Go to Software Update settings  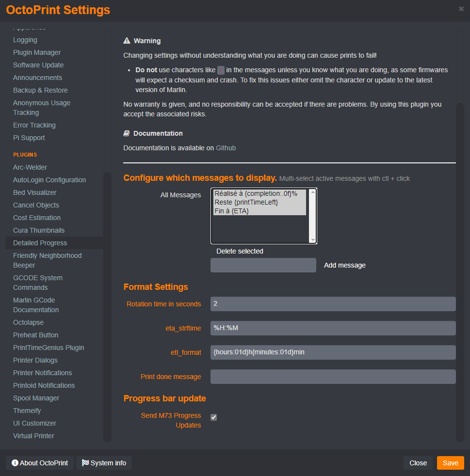coord(38,65)
